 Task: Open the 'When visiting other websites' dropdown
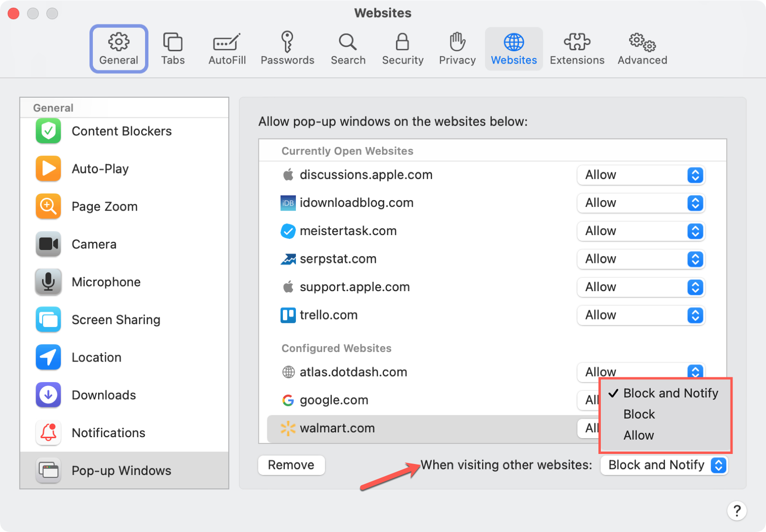click(x=664, y=465)
